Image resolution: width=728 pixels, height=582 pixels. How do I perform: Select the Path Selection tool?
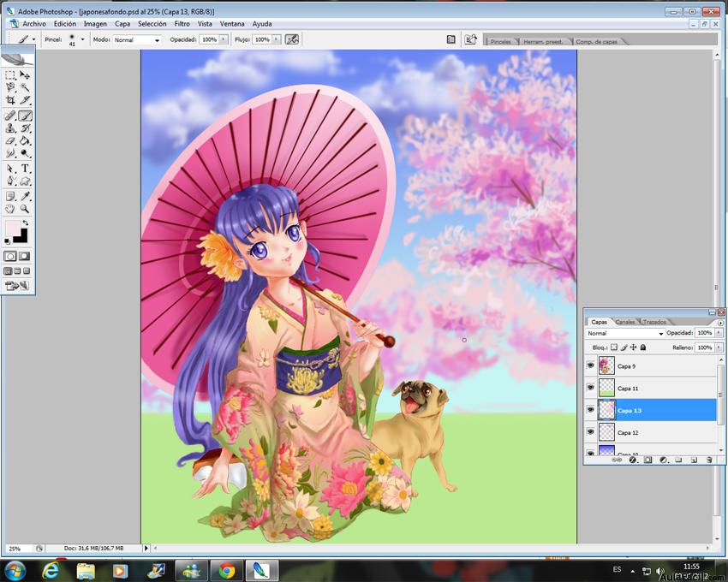[x=10, y=169]
